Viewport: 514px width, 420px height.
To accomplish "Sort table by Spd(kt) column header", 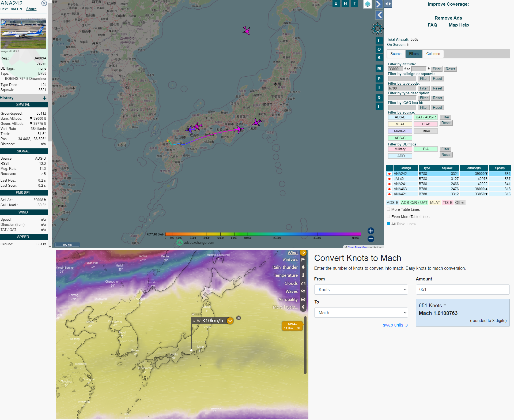I will click(x=500, y=168).
